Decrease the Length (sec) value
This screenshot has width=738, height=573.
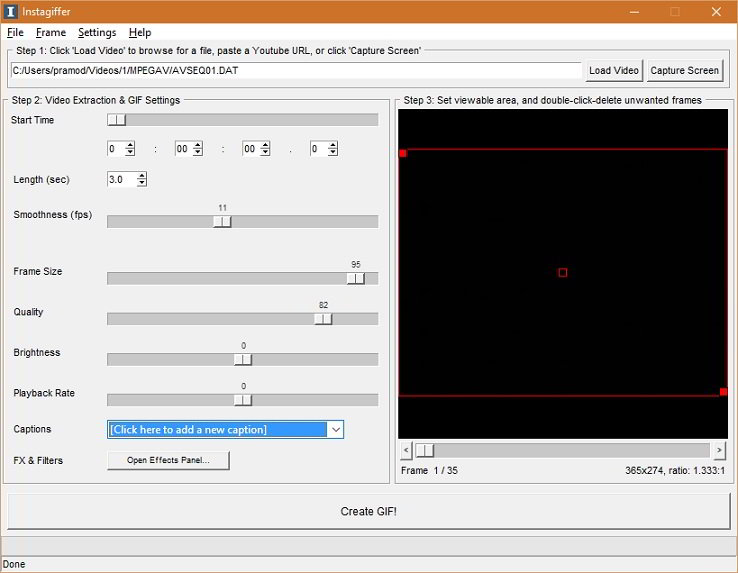coord(142,183)
